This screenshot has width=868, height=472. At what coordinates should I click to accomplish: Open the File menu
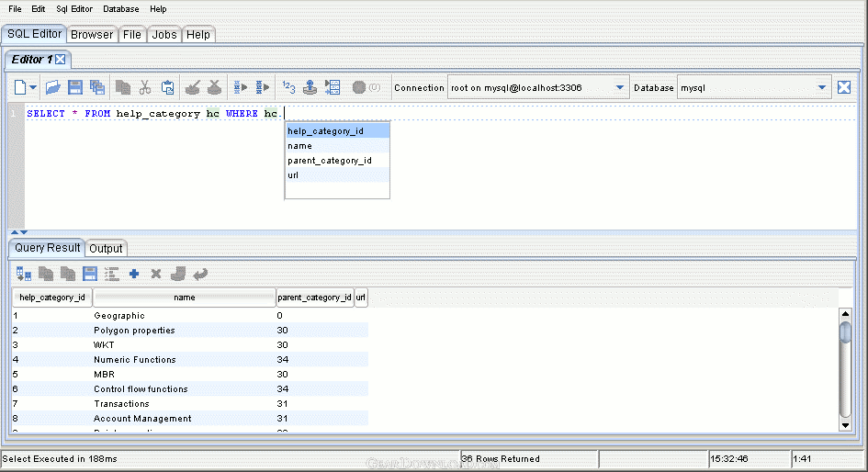15,9
